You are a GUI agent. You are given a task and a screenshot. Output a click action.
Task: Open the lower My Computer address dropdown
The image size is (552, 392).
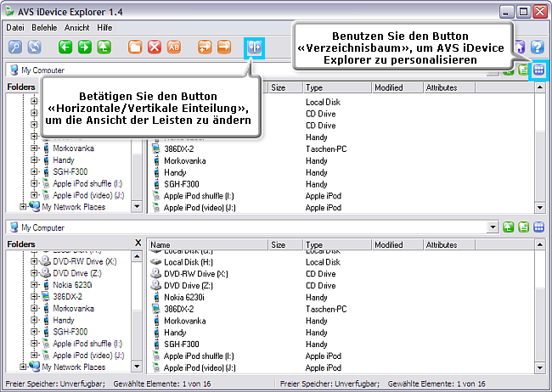pyautogui.click(x=493, y=227)
